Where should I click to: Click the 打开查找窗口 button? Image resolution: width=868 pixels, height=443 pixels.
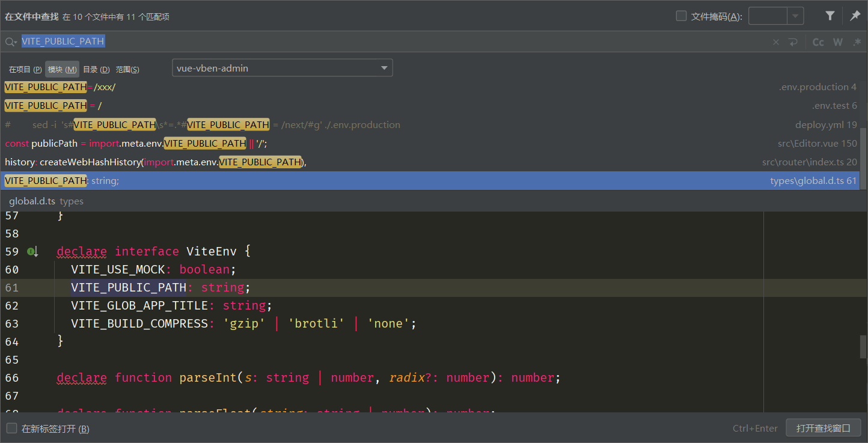click(824, 429)
